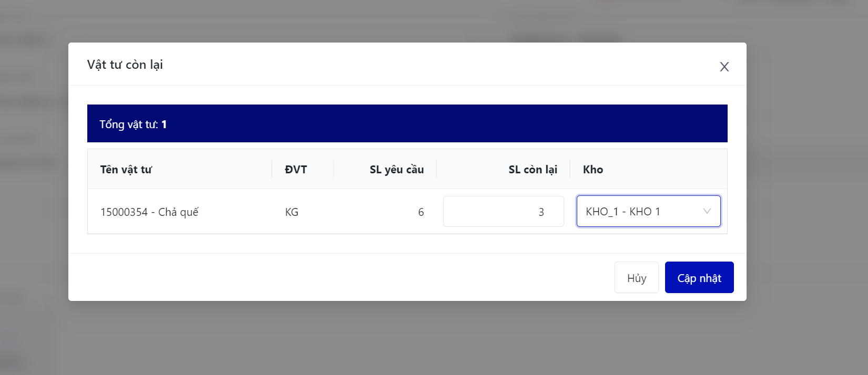Click the requested quantity value 6
The height and width of the screenshot is (375, 868).
[421, 212]
